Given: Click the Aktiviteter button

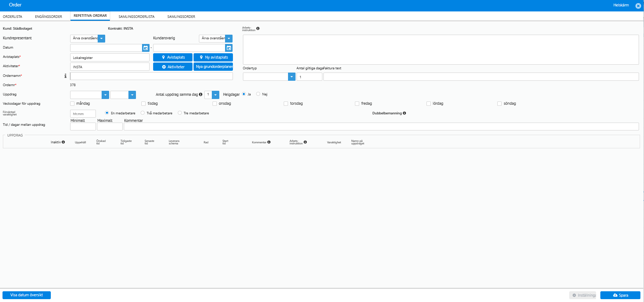Looking at the screenshot, I should pyautogui.click(x=173, y=67).
